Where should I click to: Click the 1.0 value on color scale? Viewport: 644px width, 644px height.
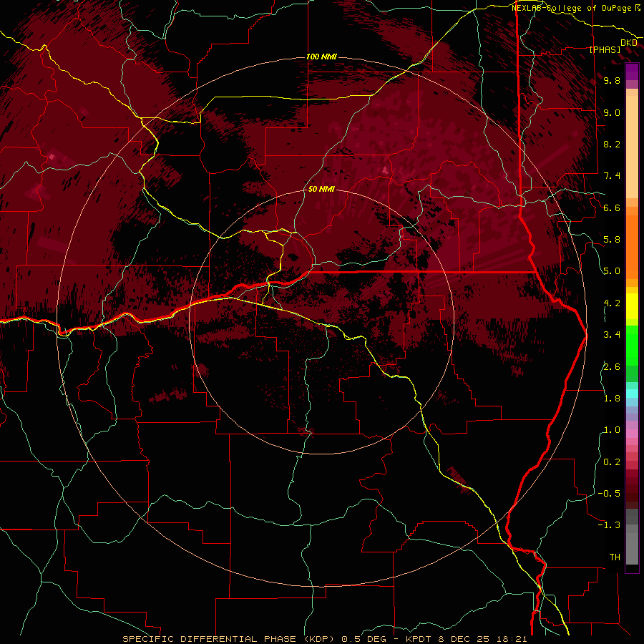[x=612, y=430]
